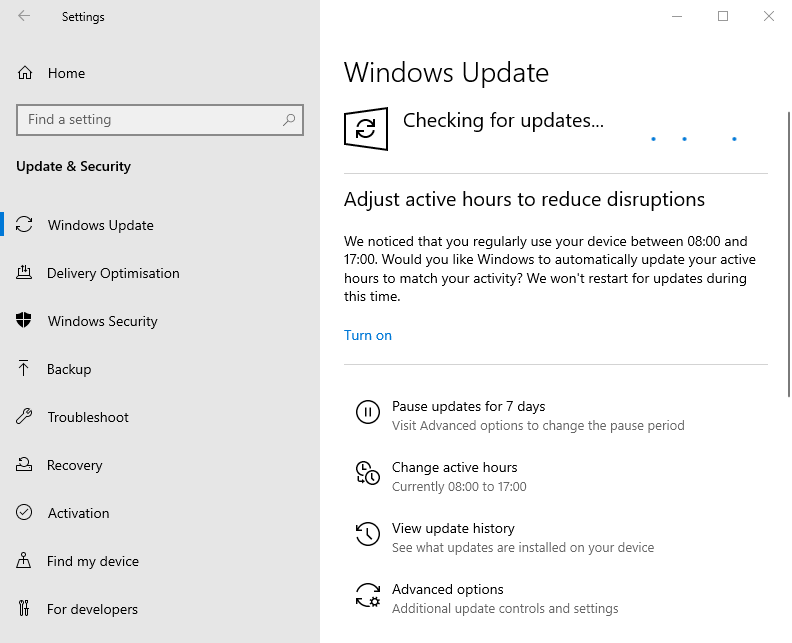
Task: Click the Troubleshoot wrench icon
Action: point(24,417)
